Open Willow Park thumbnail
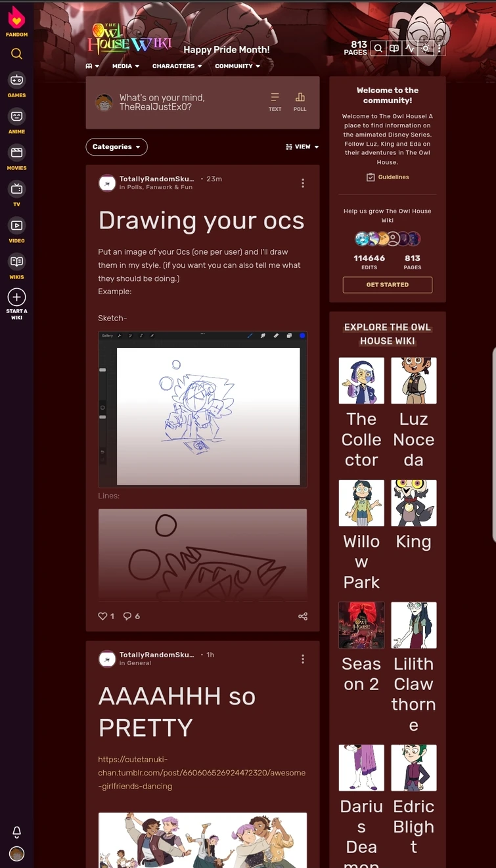Image resolution: width=496 pixels, height=868 pixels. (x=361, y=503)
